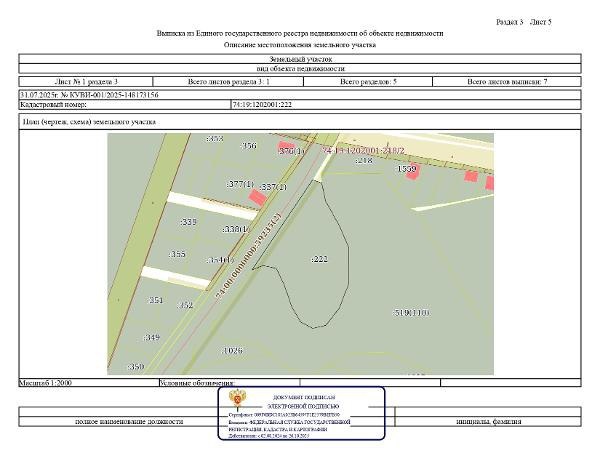Click the 'вид объекта недвижимости' row
Screen dimensions: 600x464
point(300,68)
